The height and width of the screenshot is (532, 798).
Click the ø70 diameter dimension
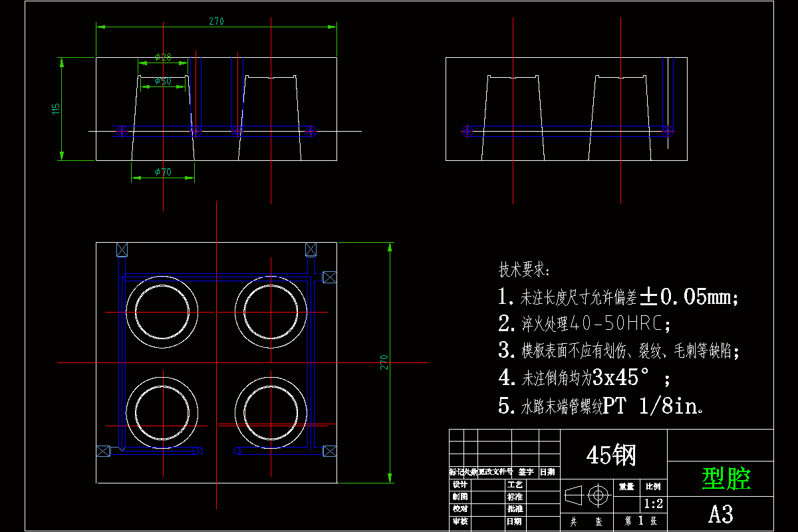[x=163, y=172]
